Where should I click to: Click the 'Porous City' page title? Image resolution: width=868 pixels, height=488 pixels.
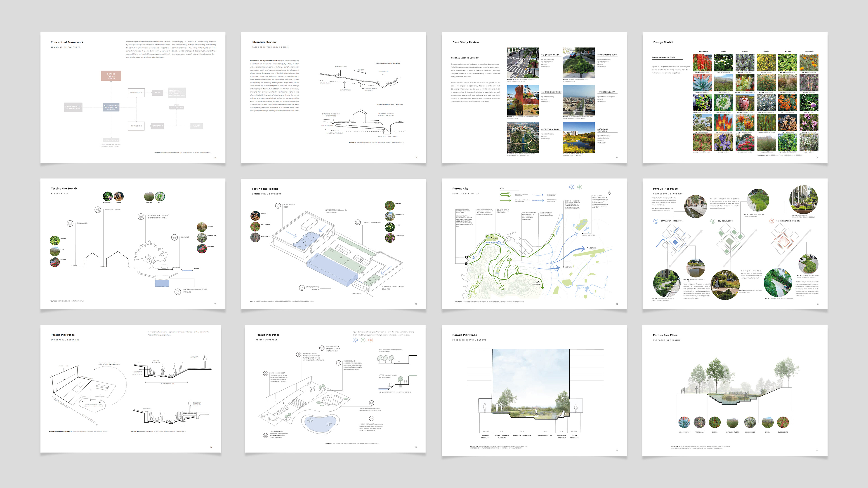click(x=460, y=189)
